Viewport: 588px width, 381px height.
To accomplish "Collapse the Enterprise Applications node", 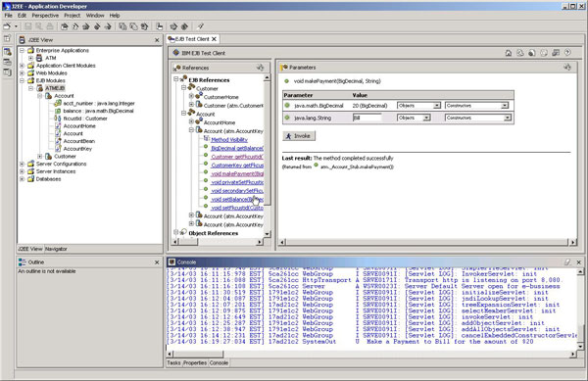I will [22, 50].
